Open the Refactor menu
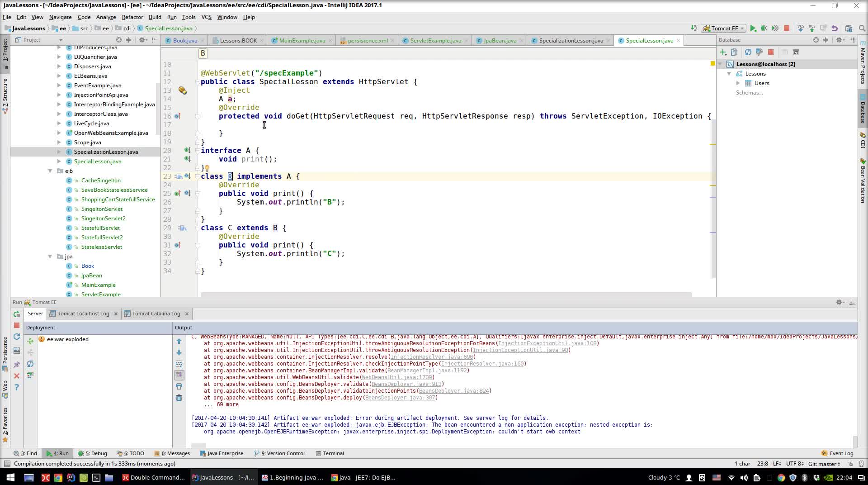The height and width of the screenshot is (485, 868). [132, 17]
